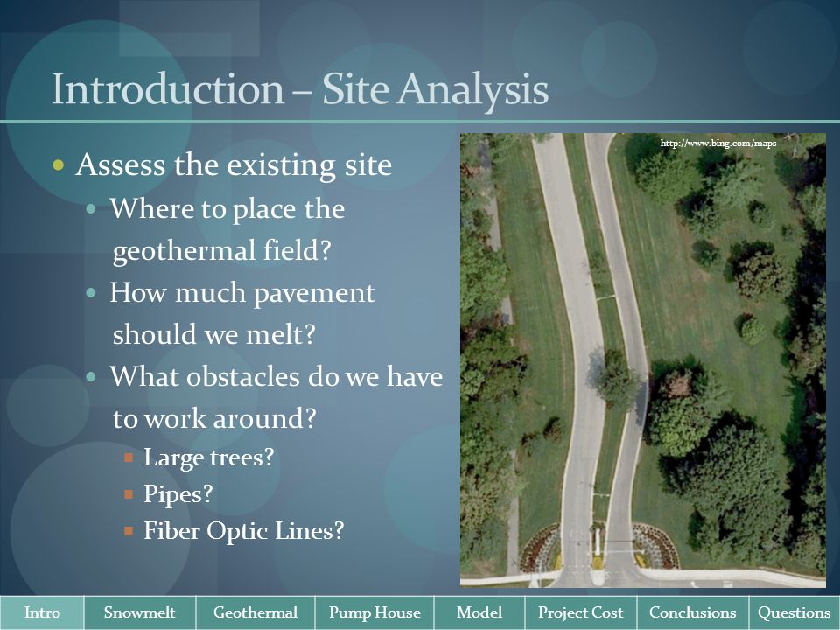
Task: Select the Model tab
Action: click(479, 612)
